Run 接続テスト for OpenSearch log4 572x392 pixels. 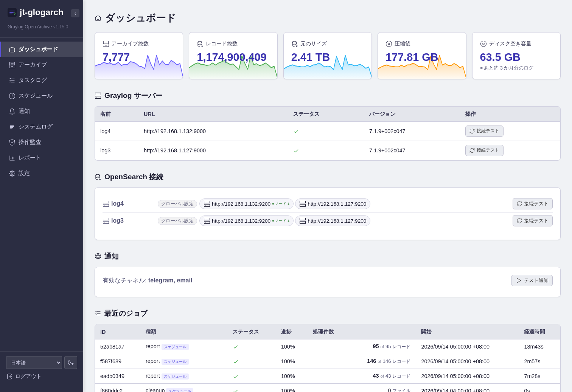pos(533,204)
